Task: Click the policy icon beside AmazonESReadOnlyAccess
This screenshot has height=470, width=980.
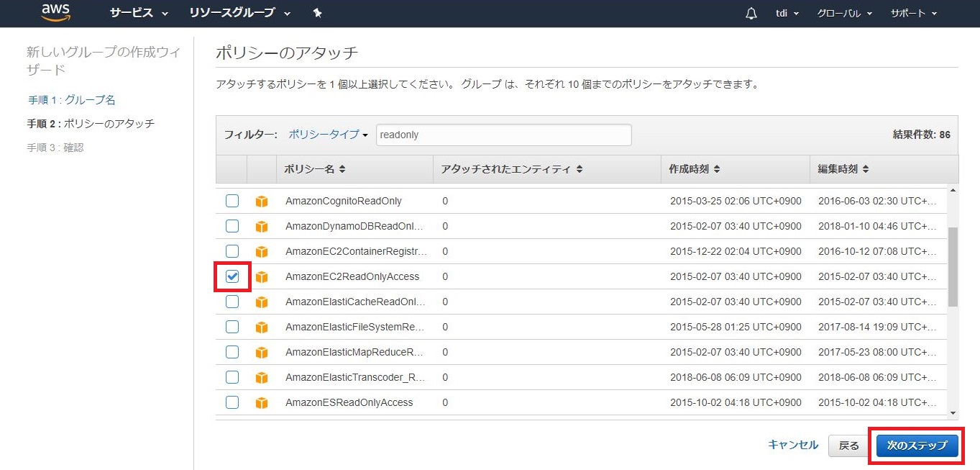Action: tap(262, 402)
